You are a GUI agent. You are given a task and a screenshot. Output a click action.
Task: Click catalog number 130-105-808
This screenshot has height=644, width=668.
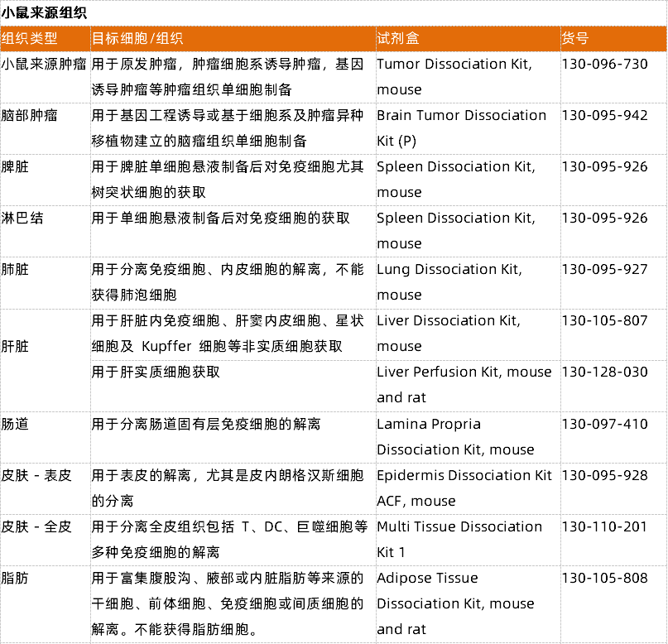pos(604,578)
